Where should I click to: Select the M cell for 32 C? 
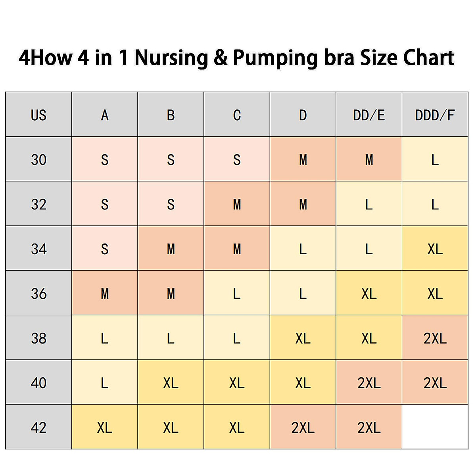237,204
